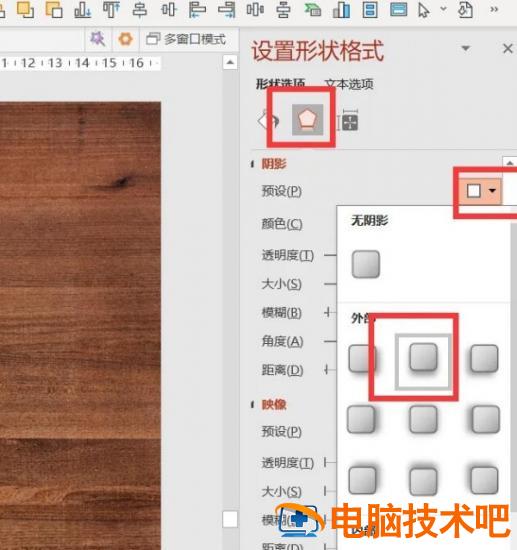
Task: Click the shadow 预设(P) label
Action: click(282, 191)
